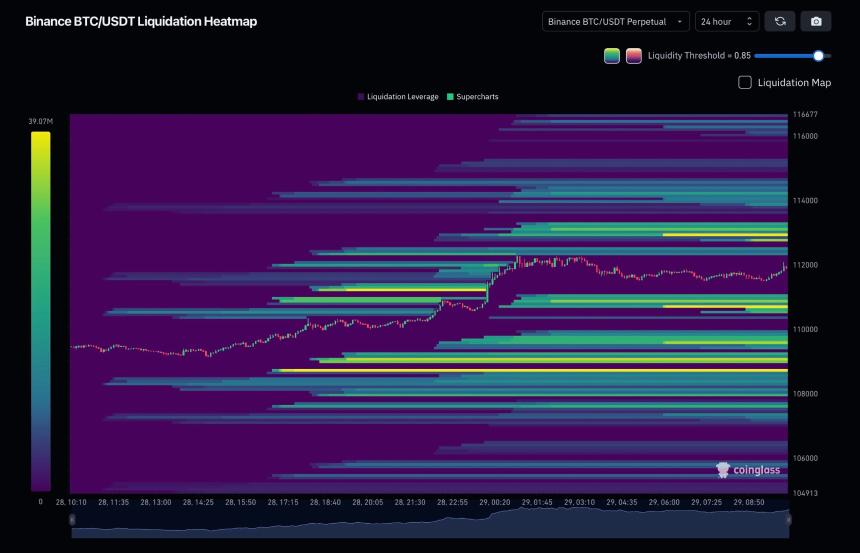Click the Liquidity Threshold slider handle
This screenshot has width=860, height=553.
point(819,56)
